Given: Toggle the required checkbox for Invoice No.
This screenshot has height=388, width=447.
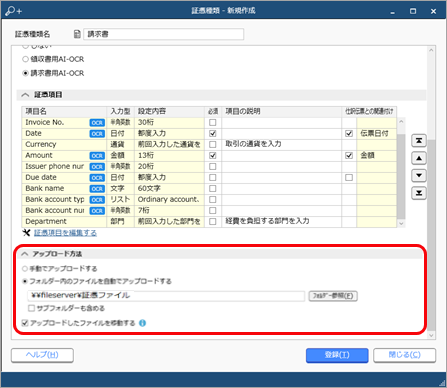Looking at the screenshot, I should pyautogui.click(x=212, y=122).
